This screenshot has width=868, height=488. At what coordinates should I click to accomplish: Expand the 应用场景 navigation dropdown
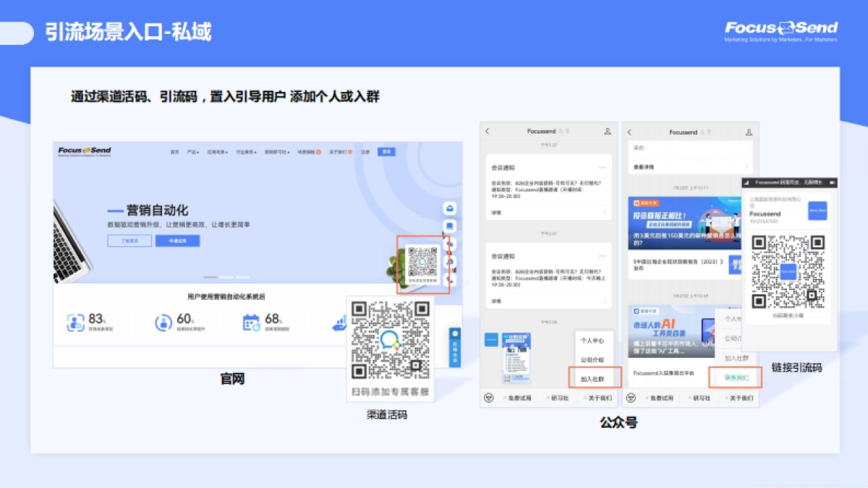coord(215,152)
